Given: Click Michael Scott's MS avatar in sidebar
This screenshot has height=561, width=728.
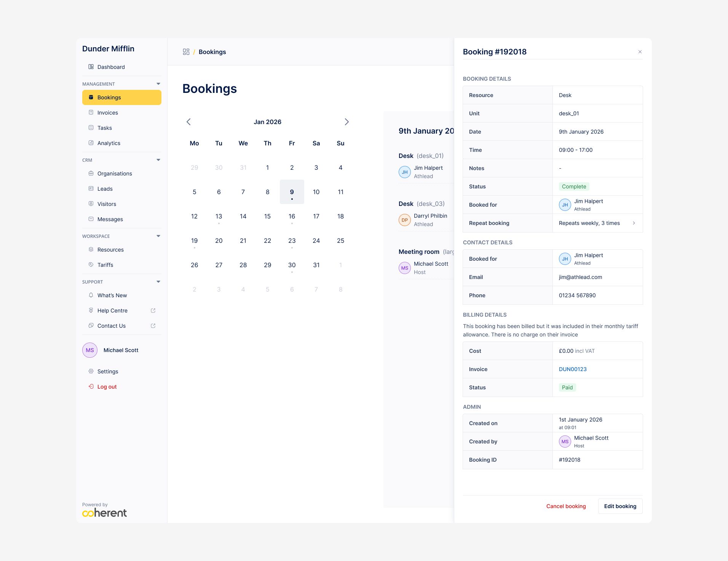Looking at the screenshot, I should point(90,350).
